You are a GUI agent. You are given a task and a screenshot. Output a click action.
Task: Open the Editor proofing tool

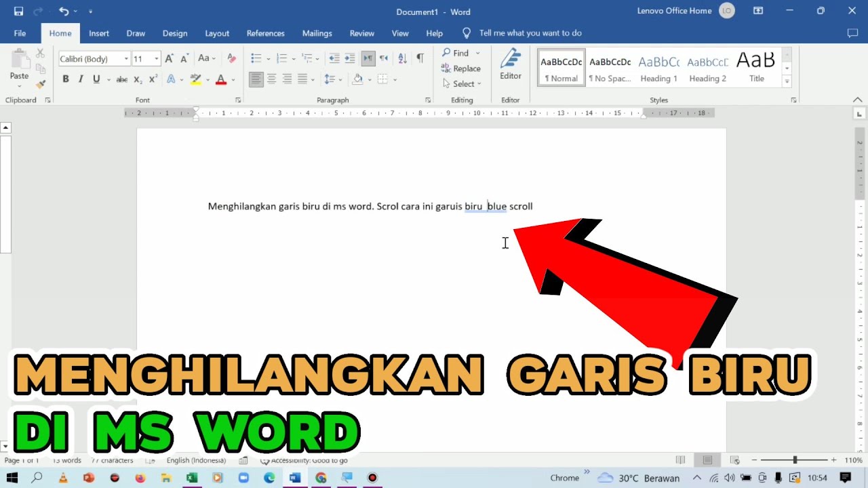(x=511, y=65)
